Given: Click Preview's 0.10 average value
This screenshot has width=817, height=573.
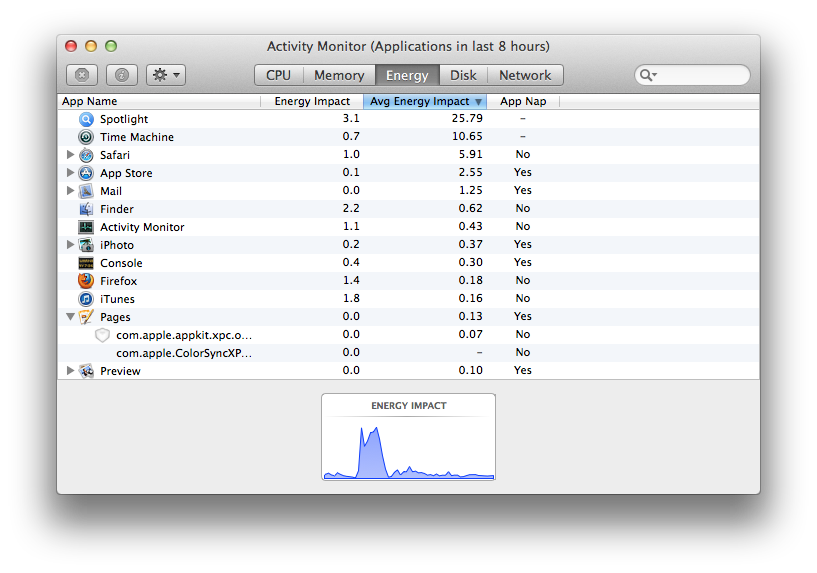Looking at the screenshot, I should pyautogui.click(x=471, y=370).
